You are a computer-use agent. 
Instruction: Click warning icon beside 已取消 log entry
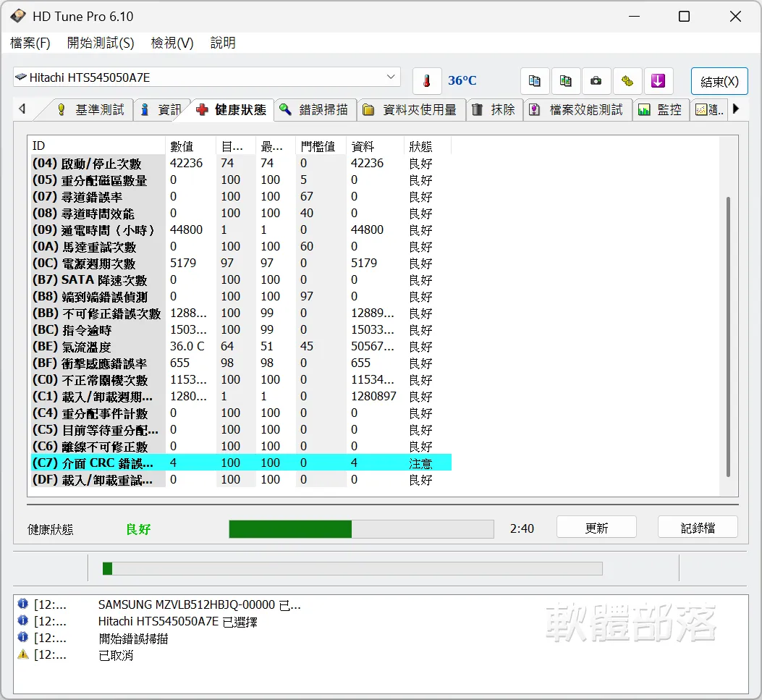click(x=23, y=654)
